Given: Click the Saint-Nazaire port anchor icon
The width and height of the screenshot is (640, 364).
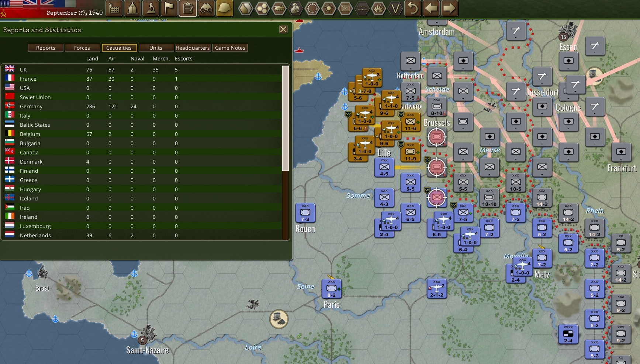Looking at the screenshot, I should 134,334.
